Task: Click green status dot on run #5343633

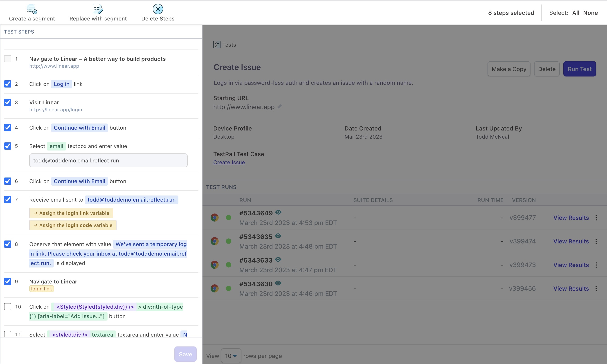Action: (x=229, y=265)
